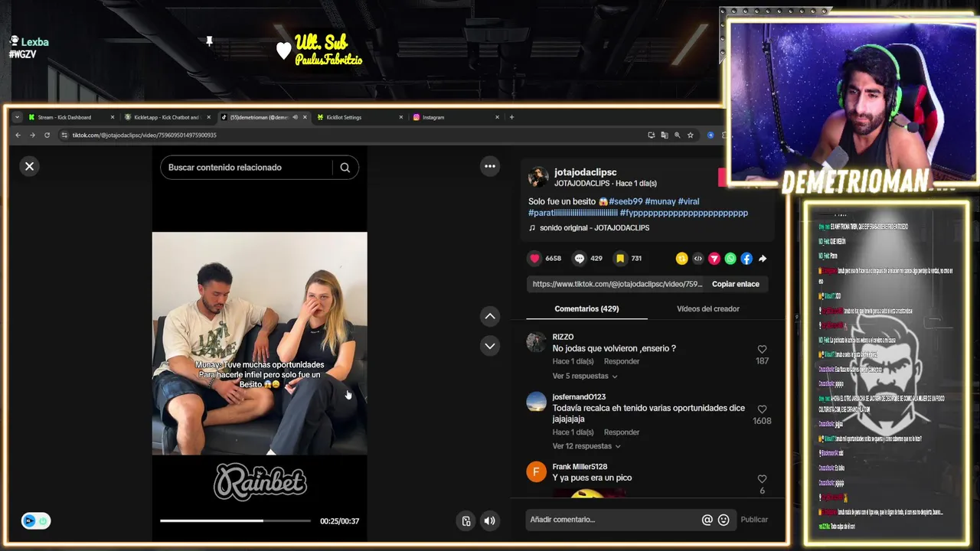
Task: Open more share options arrow
Action: click(x=763, y=259)
